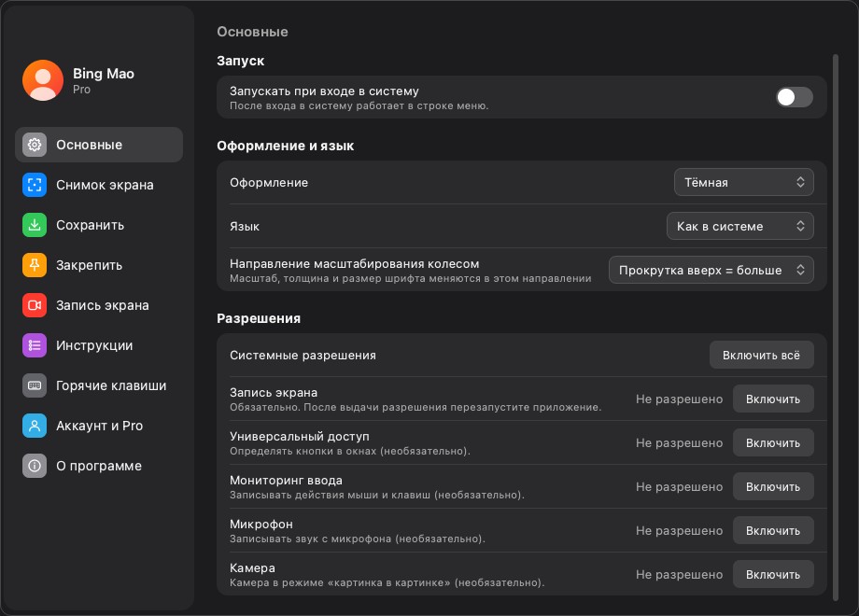Open the Снимок экрана settings section
859x616 pixels.
(99, 185)
